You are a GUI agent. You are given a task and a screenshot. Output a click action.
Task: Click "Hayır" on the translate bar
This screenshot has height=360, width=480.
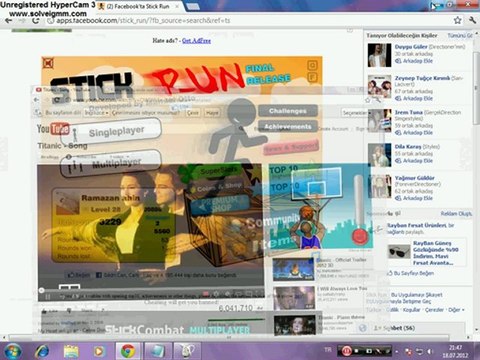point(212,113)
